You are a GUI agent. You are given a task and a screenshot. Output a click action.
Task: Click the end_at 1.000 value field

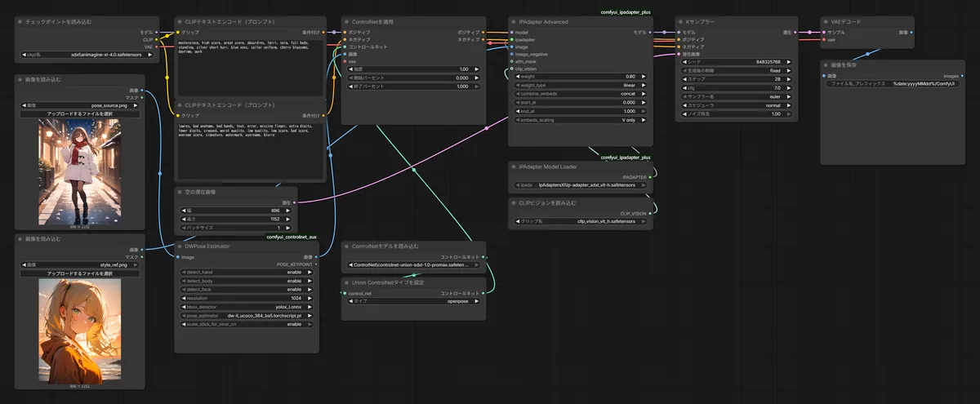click(579, 111)
